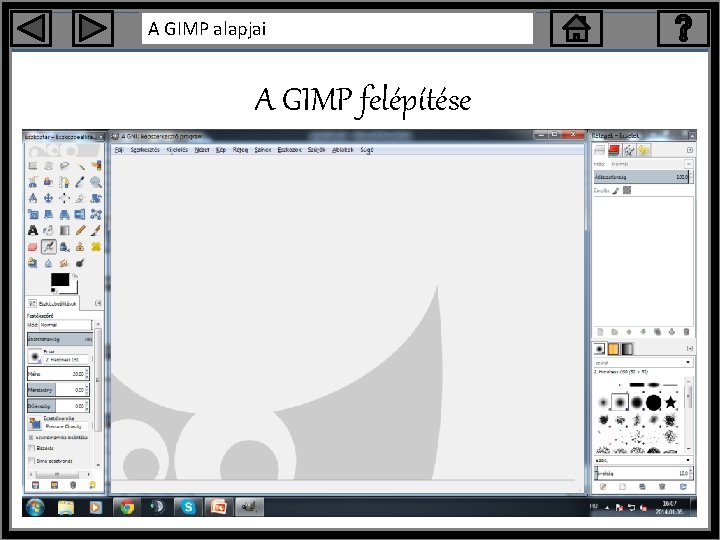Go to the previous slide with back arrow
Image resolution: width=720 pixels, height=540 pixels.
coord(31,28)
